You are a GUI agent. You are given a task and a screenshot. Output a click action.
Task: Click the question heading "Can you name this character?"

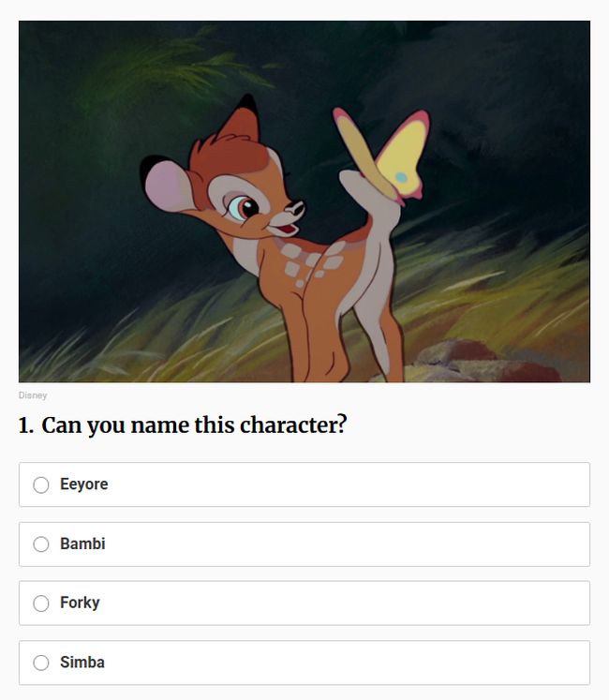pos(194,425)
